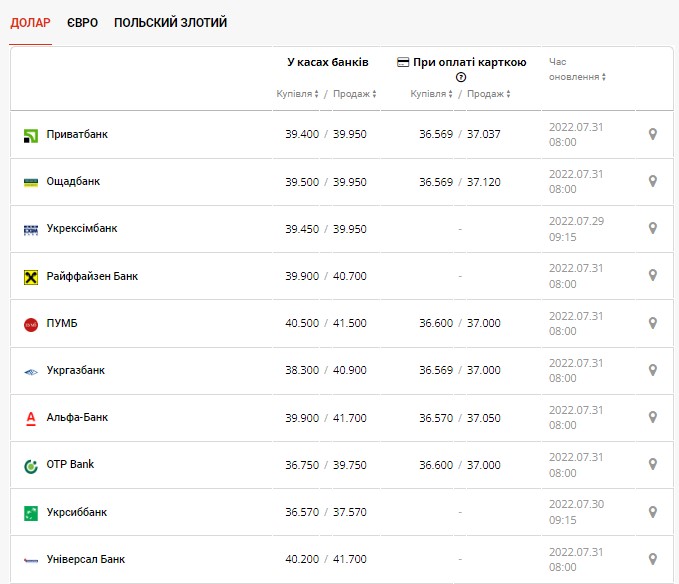Sort by cash desk Продаж rate
This screenshot has width=679, height=584.
coord(354,94)
